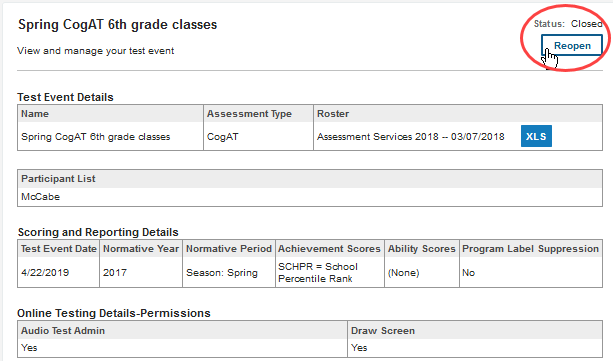
Task: Click the Participant List header
Action: pos(58,179)
